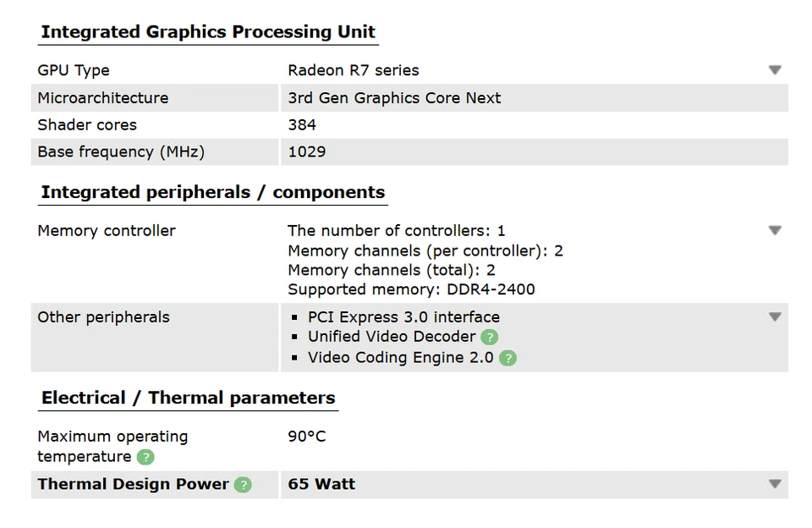Open the Integrated peripherals / components section
The height and width of the screenshot is (528, 812).
coord(211,192)
